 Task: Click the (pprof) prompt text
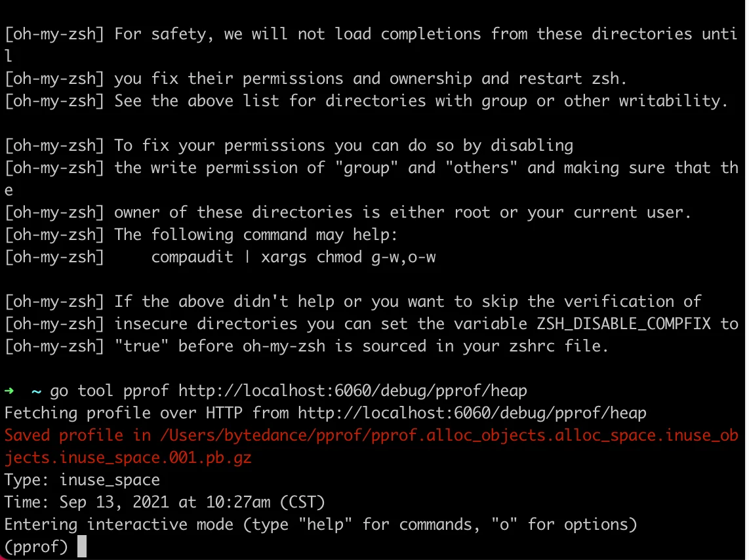click(36, 547)
